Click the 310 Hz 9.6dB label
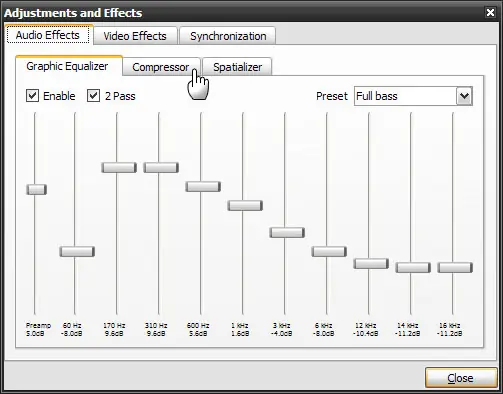The height and width of the screenshot is (394, 503). (156, 329)
